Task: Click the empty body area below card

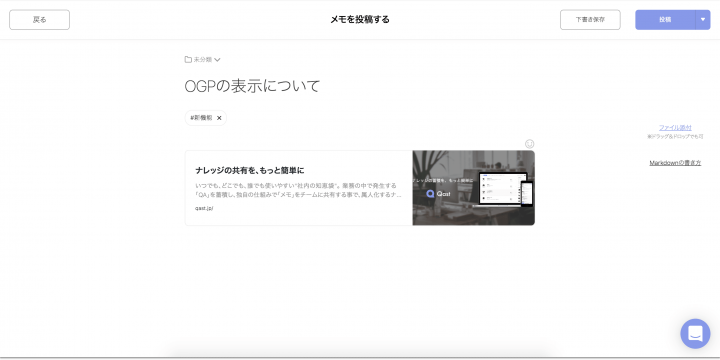Action: 360,285
